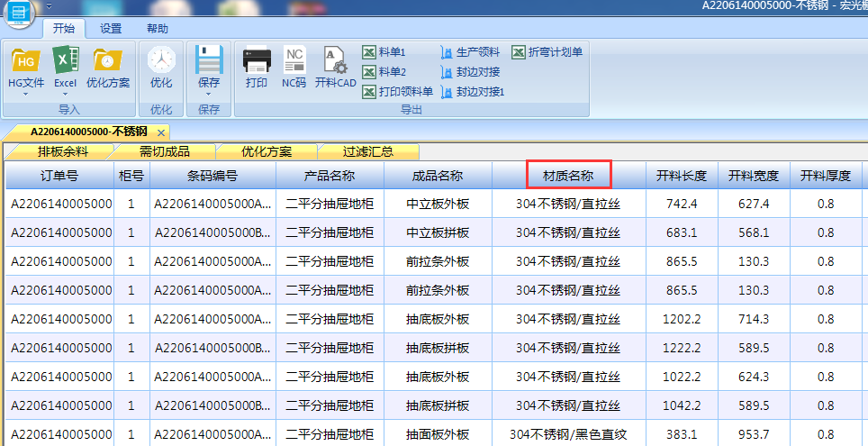The image size is (868, 446).
Task: Click the 生产领料 export item
Action: tap(471, 52)
